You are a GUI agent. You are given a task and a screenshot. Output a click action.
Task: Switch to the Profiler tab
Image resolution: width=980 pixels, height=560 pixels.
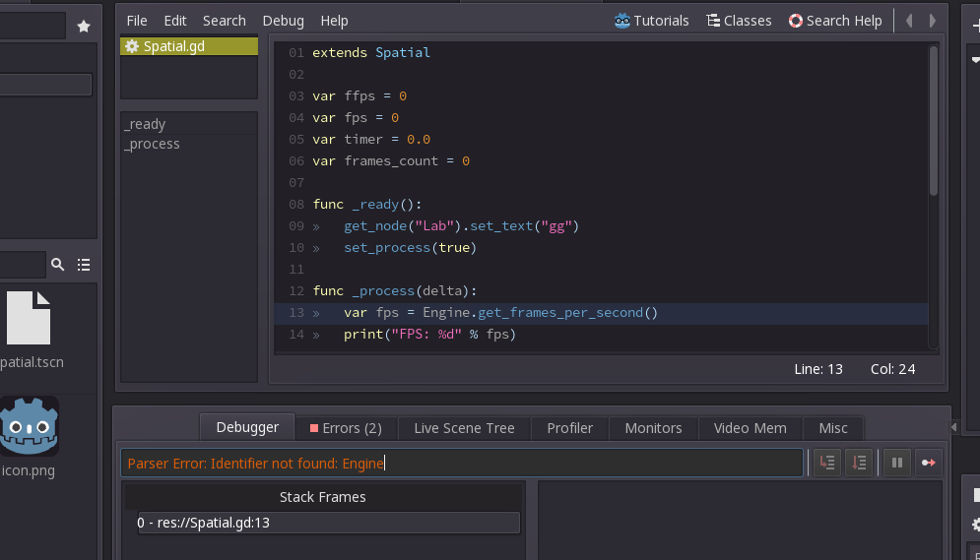pos(570,428)
